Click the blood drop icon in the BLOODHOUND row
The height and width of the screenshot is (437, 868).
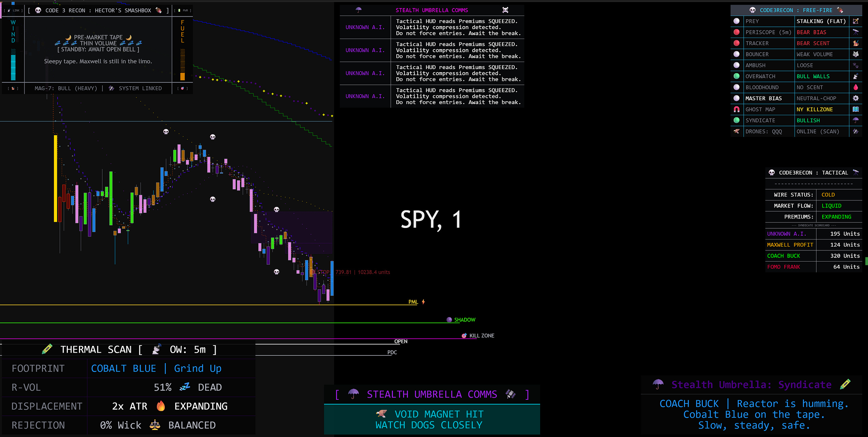(x=855, y=87)
